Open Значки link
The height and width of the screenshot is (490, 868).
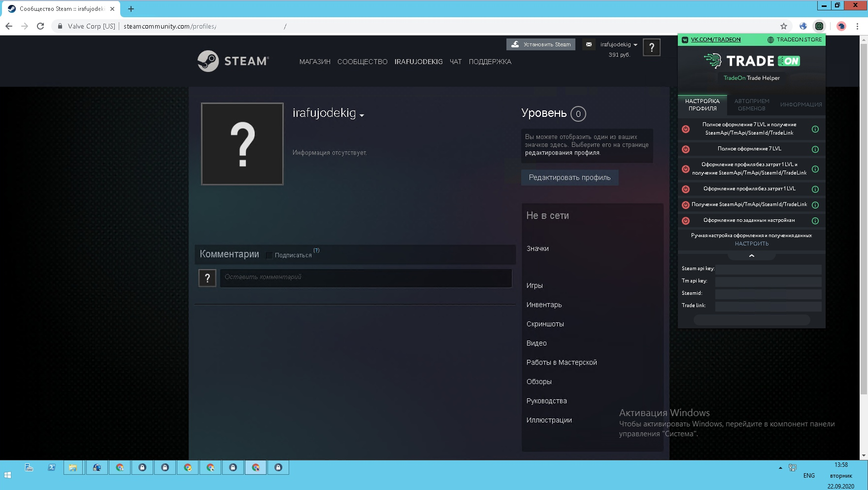537,249
